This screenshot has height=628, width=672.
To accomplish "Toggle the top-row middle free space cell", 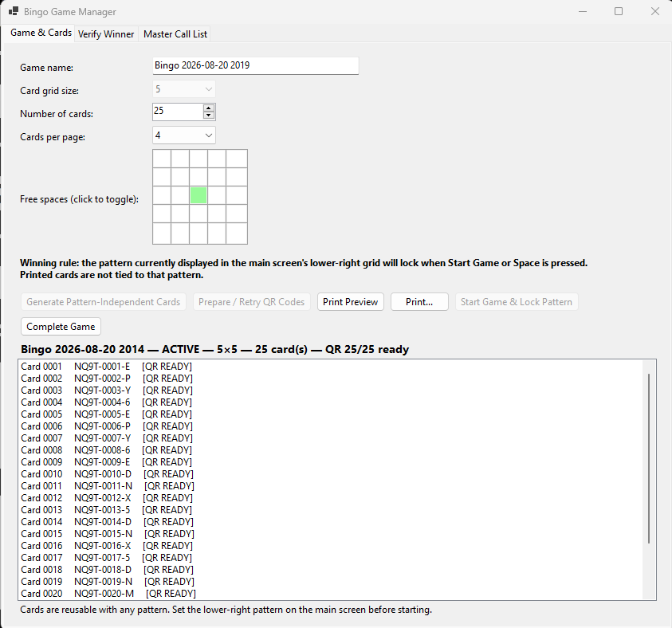I will (198, 159).
